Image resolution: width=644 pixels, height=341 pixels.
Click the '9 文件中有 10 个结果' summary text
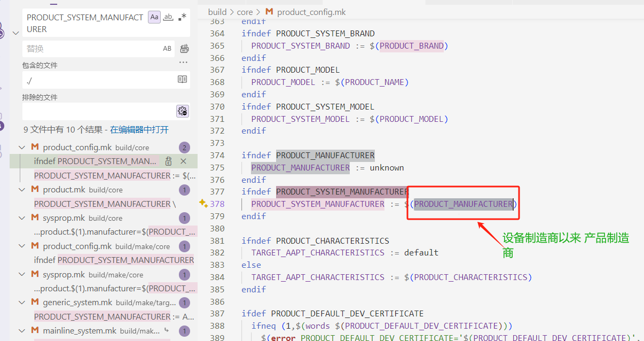pyautogui.click(x=63, y=129)
